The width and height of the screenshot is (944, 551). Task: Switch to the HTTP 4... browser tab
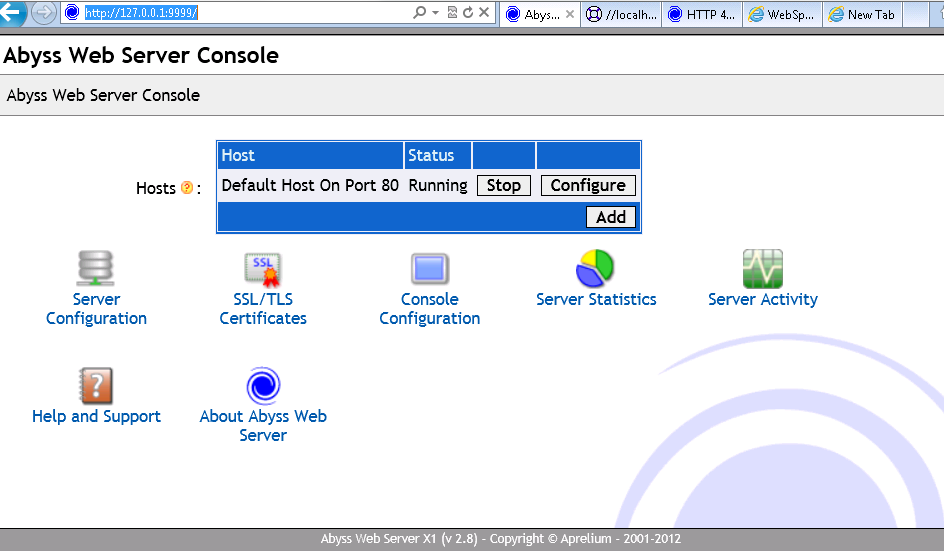pyautogui.click(x=702, y=14)
